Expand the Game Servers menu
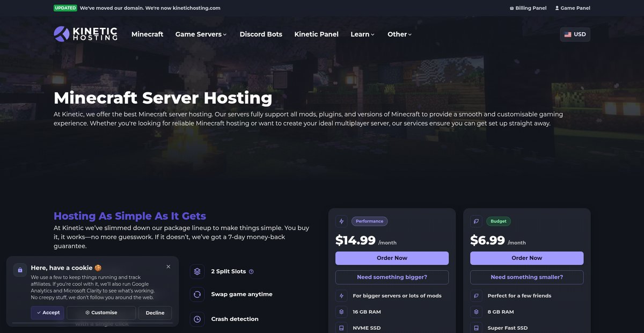Image resolution: width=644 pixels, height=333 pixels. [x=201, y=34]
